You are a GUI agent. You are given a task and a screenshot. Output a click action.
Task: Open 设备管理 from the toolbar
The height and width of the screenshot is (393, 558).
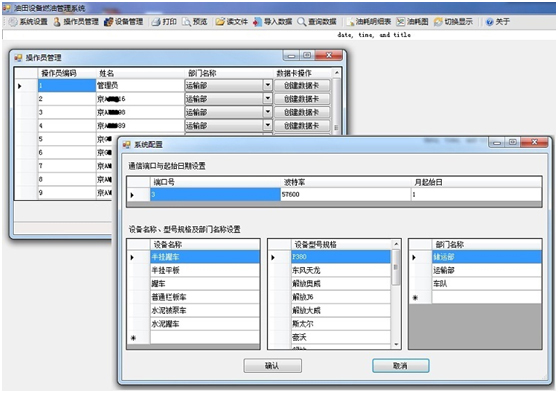[x=123, y=22]
